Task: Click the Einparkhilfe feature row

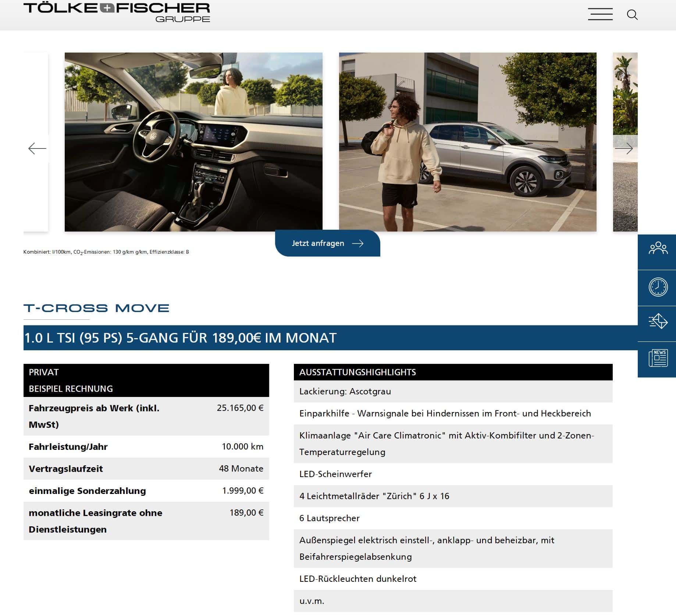Action: 453,413
